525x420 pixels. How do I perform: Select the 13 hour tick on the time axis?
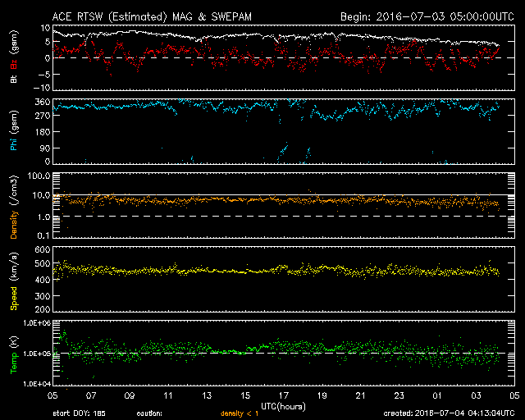pyautogui.click(x=207, y=395)
